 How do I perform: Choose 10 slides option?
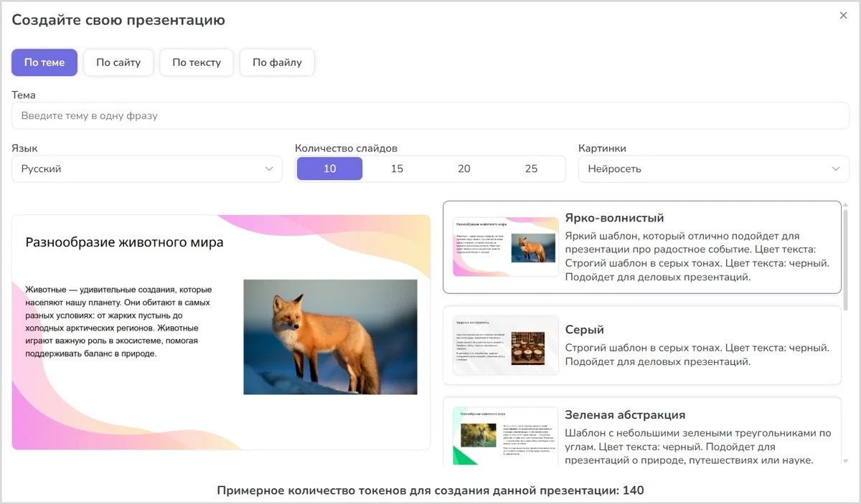tap(329, 168)
